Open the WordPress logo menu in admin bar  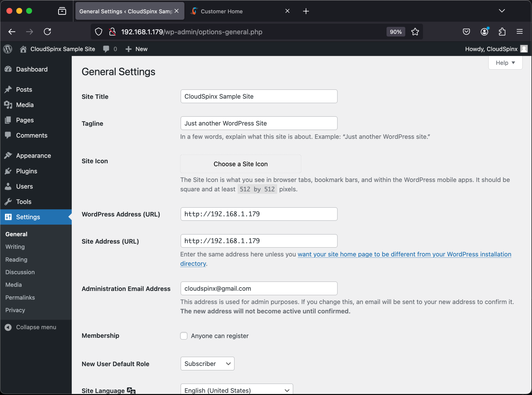[8, 49]
